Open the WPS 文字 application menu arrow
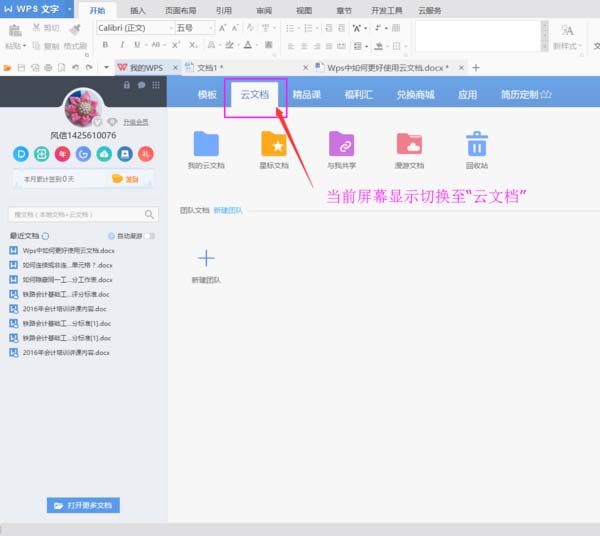 coord(70,9)
